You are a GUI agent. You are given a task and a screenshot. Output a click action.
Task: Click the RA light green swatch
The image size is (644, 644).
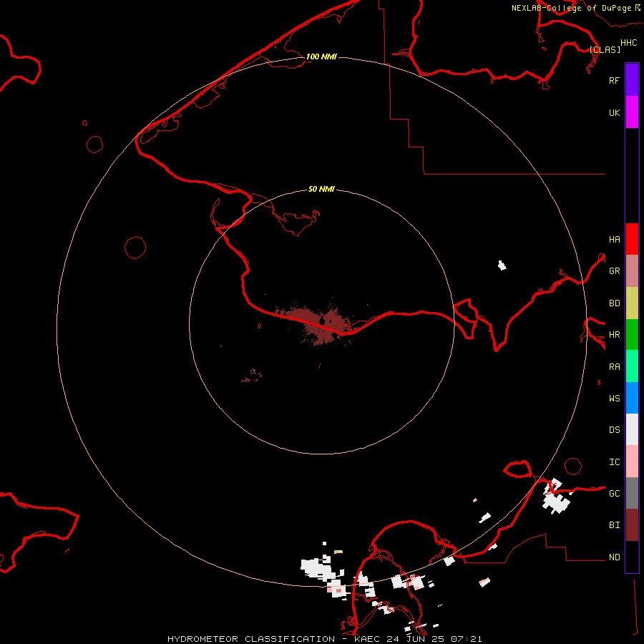pyautogui.click(x=632, y=366)
